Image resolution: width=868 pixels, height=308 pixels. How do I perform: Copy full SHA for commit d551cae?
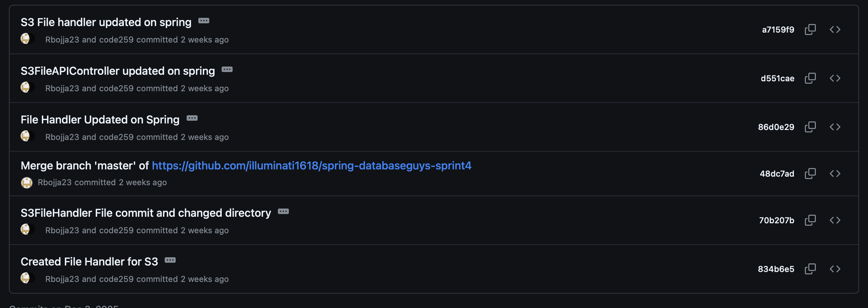point(810,78)
